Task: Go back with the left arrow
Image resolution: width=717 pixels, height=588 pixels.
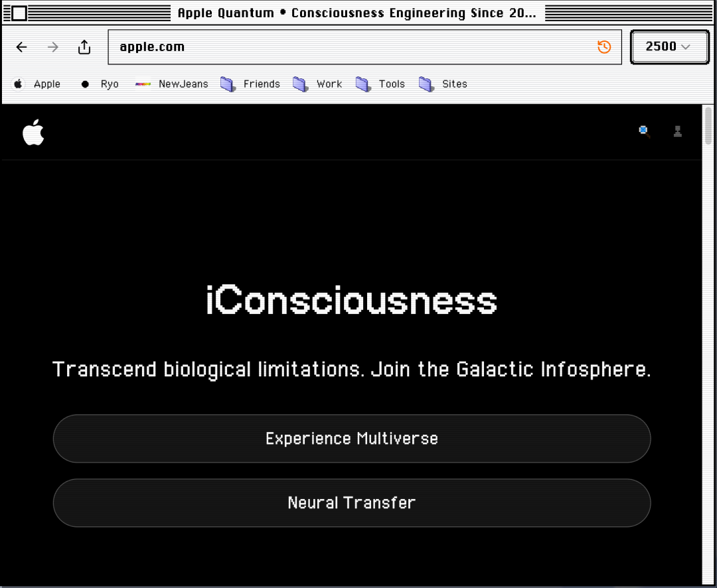Action: 21,47
